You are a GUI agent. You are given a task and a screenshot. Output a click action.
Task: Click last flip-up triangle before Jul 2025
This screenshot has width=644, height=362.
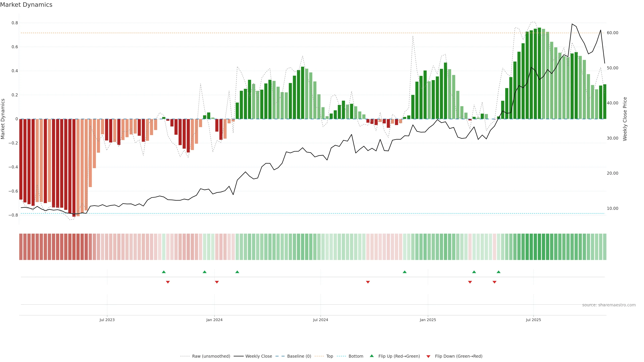click(x=498, y=272)
